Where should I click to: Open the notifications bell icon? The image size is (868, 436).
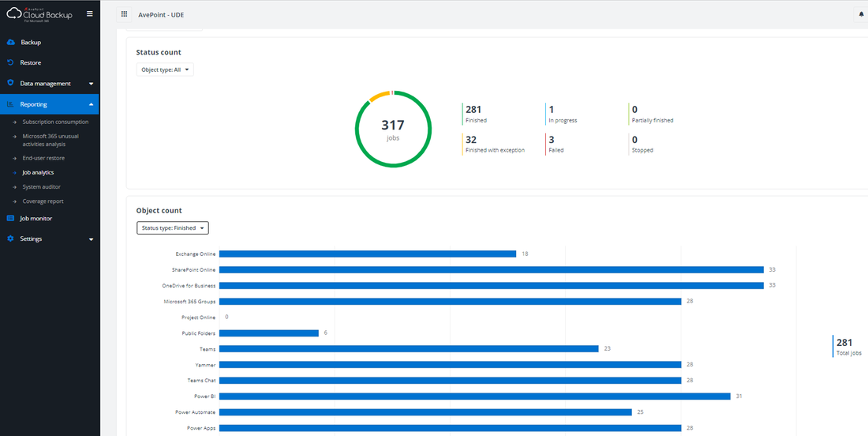click(x=861, y=15)
